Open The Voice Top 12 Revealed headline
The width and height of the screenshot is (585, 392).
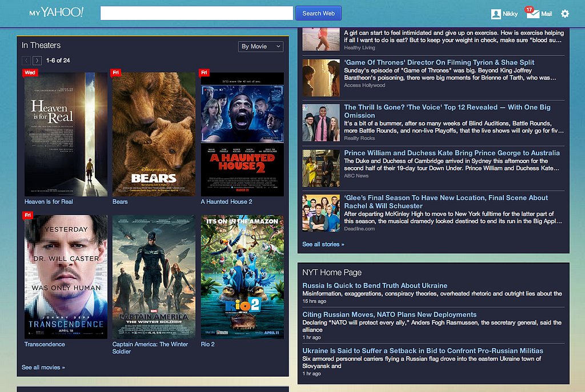tap(447, 111)
